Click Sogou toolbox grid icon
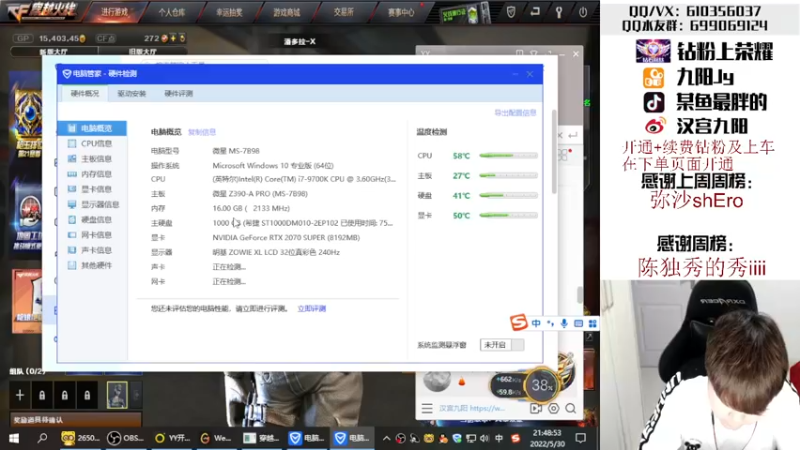The image size is (800, 450). [x=592, y=323]
